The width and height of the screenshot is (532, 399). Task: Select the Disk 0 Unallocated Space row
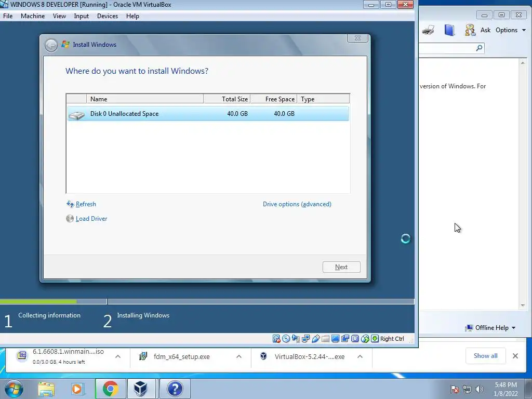[208, 114]
